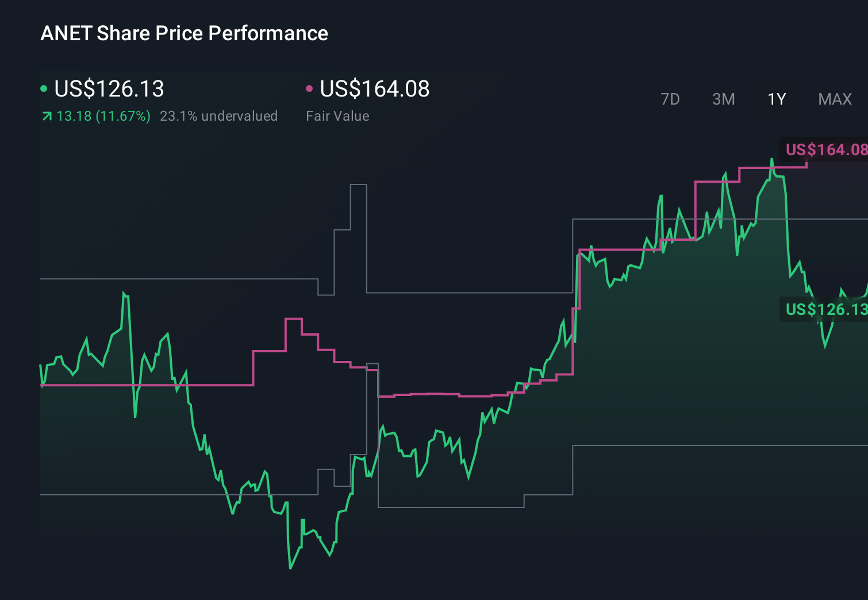The height and width of the screenshot is (600, 868).
Task: Click the ANET Share Price Performance title
Action: coord(183,33)
